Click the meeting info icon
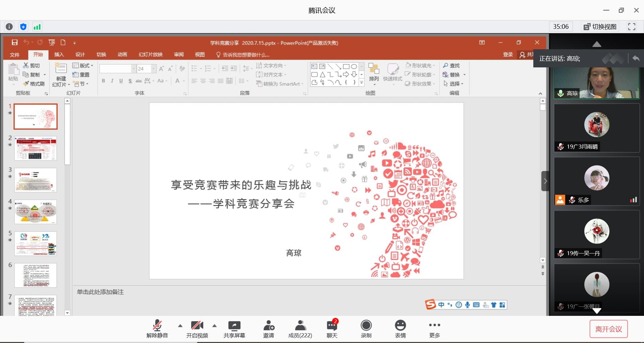 point(9,27)
